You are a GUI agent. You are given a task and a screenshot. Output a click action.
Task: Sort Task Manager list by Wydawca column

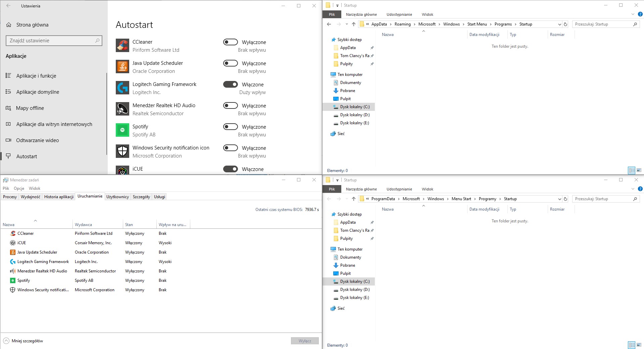98,225
